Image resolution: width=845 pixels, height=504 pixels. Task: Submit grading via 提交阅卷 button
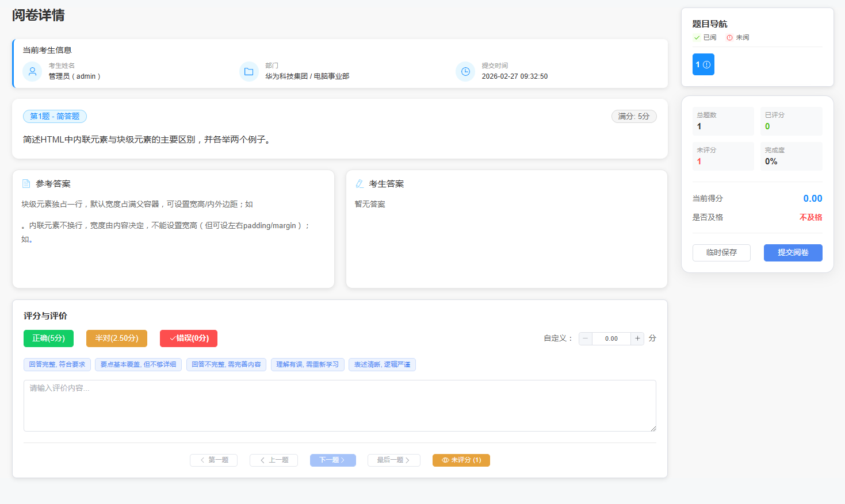click(x=793, y=252)
